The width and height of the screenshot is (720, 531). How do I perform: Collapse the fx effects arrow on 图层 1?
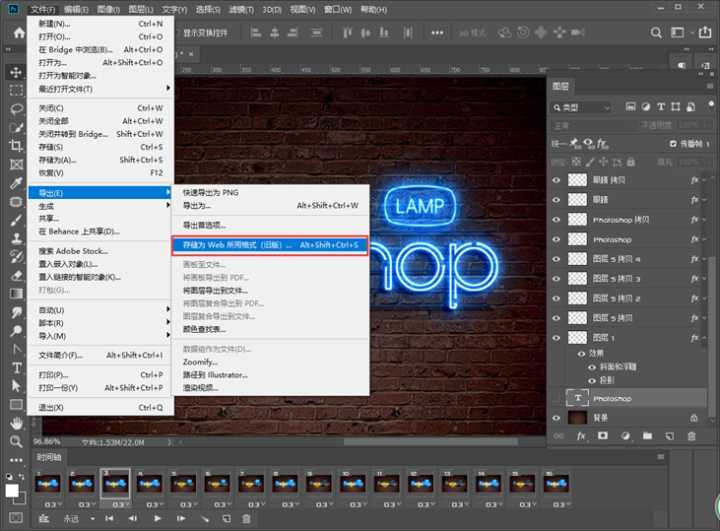(x=703, y=339)
